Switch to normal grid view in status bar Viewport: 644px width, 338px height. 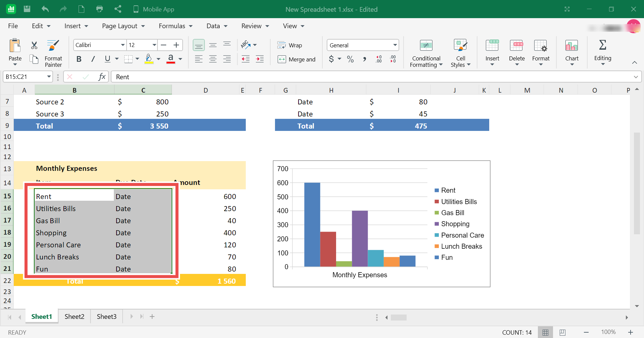pyautogui.click(x=546, y=332)
